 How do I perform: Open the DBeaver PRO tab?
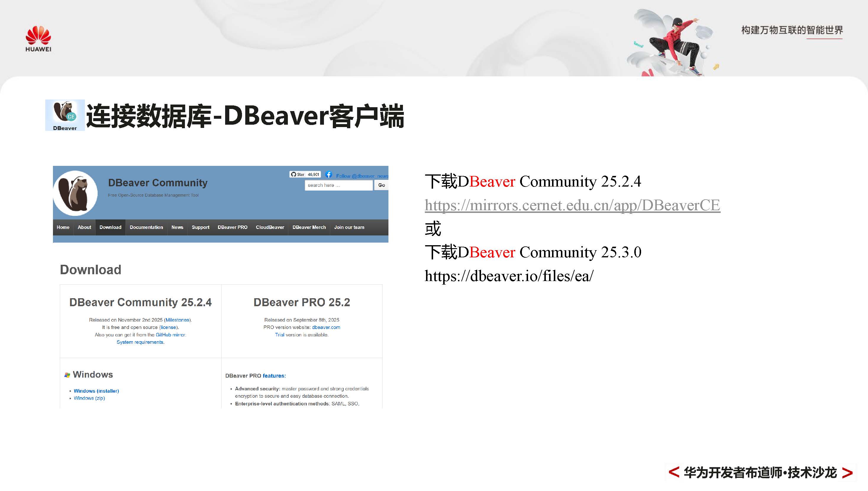tap(232, 227)
